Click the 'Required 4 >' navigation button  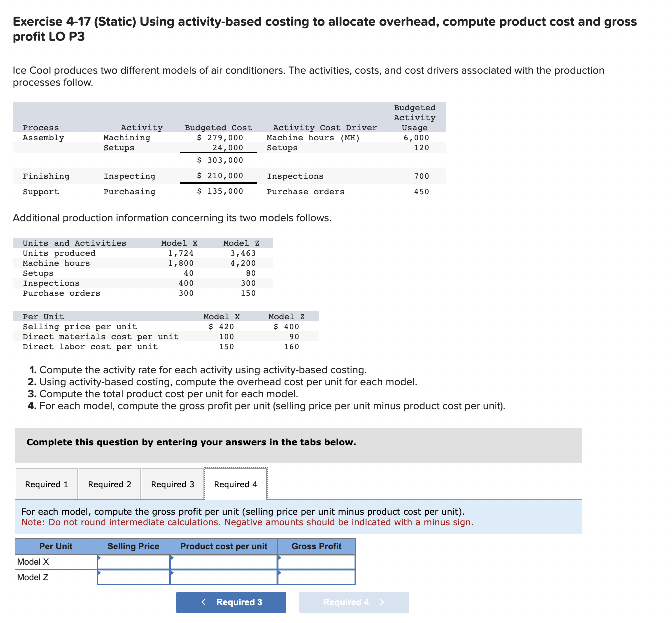tap(354, 602)
